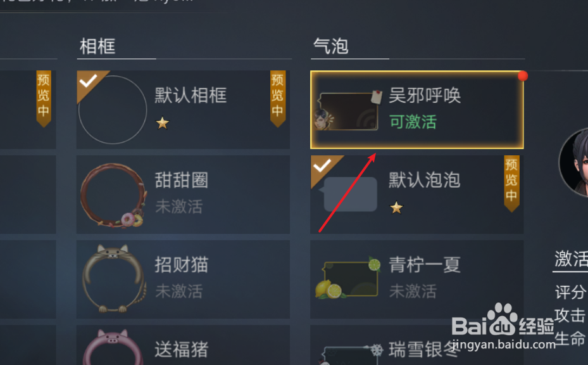Image resolution: width=588 pixels, height=365 pixels.
Task: Click the 预览中 ribbon on 默认相框
Action: [x=277, y=98]
